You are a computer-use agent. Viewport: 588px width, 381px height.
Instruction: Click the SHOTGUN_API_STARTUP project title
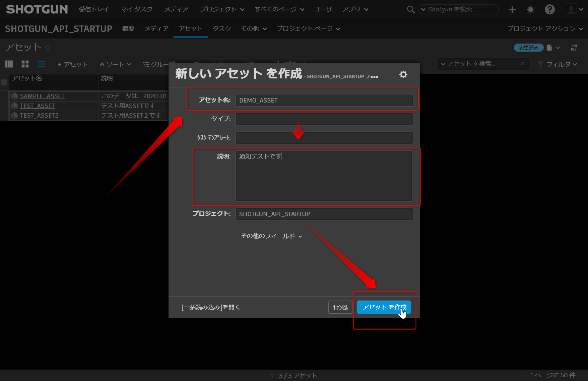coord(59,29)
